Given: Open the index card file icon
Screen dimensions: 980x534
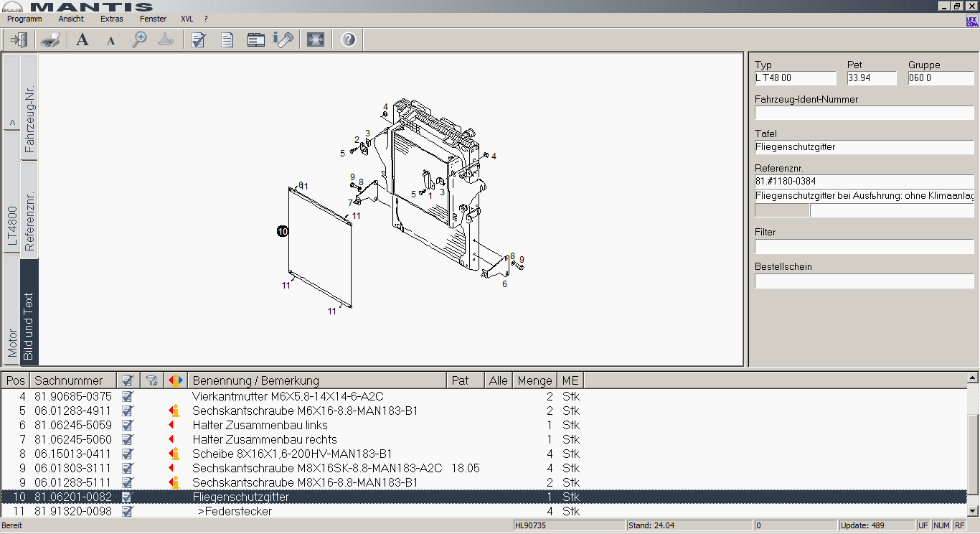Looking at the screenshot, I should coord(256,39).
